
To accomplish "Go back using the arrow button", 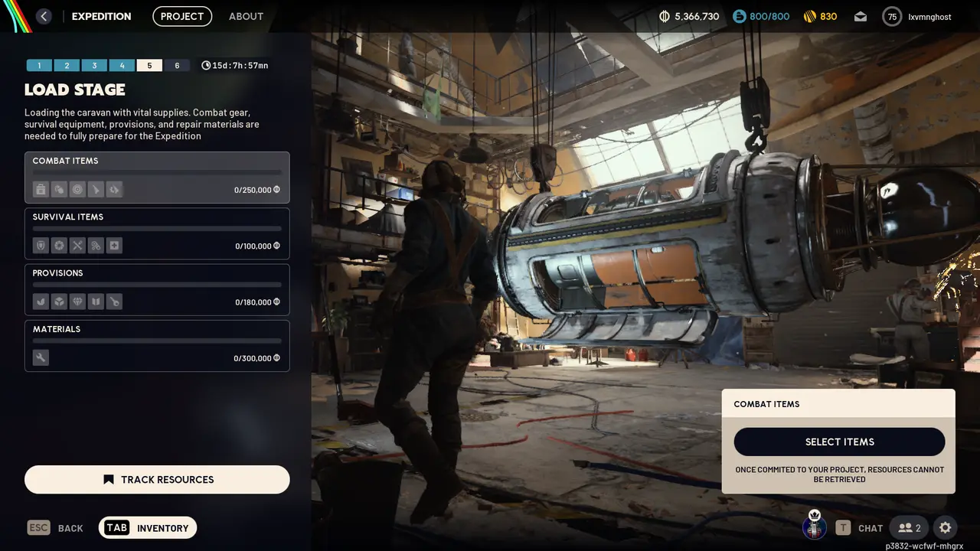I will [44, 16].
